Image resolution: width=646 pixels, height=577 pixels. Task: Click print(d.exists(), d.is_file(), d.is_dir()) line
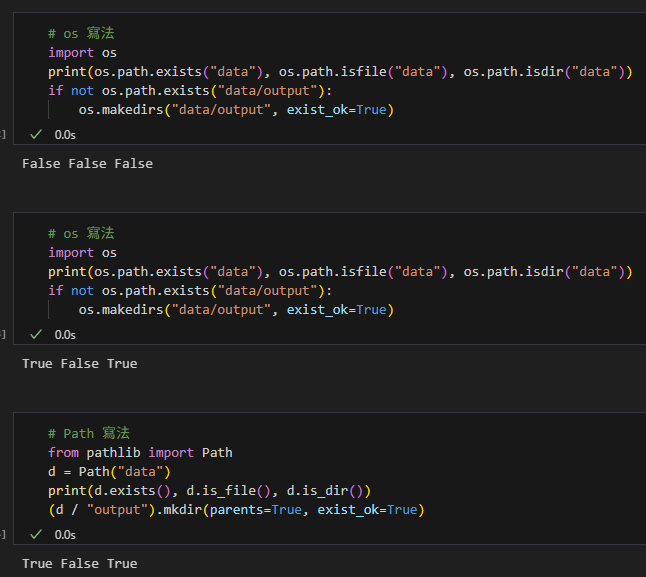[x=210, y=490]
